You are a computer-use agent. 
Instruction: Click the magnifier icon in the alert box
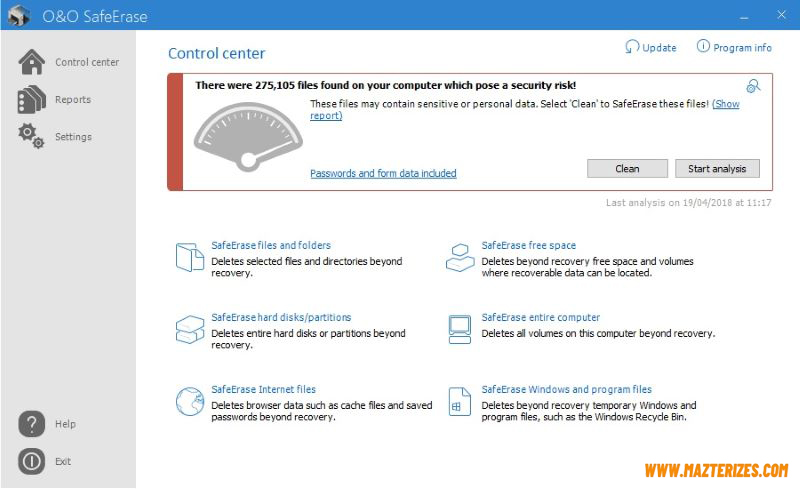pyautogui.click(x=753, y=86)
